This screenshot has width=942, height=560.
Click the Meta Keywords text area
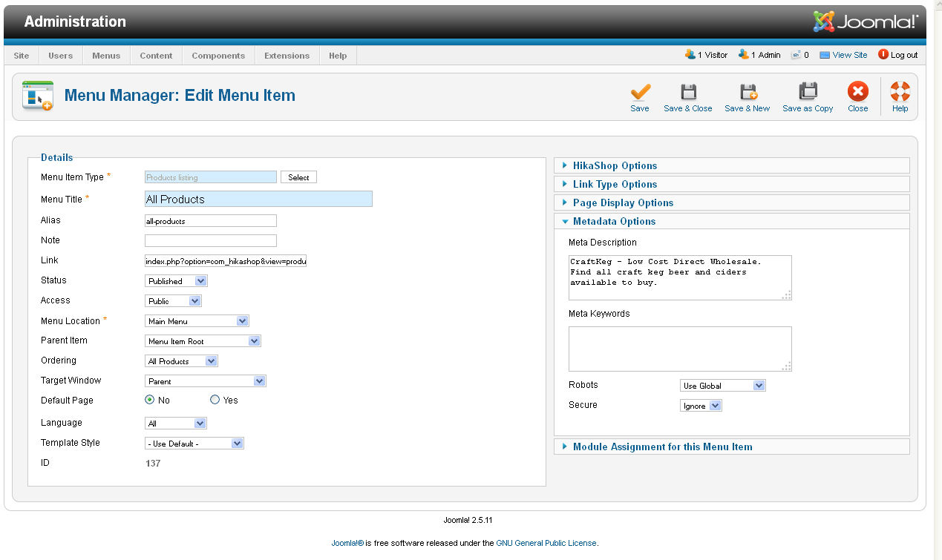pos(680,349)
